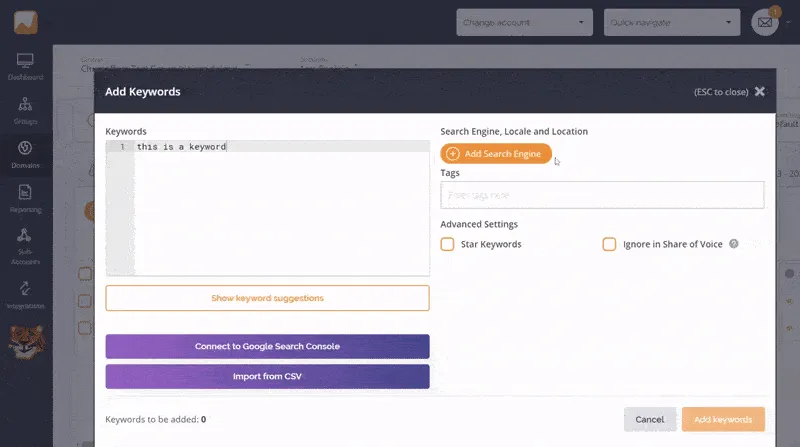Open the mail notifications envelope icon

[x=765, y=22]
